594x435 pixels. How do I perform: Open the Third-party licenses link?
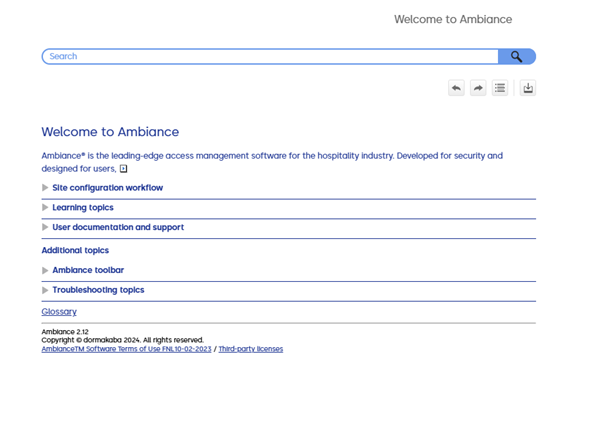tap(251, 349)
